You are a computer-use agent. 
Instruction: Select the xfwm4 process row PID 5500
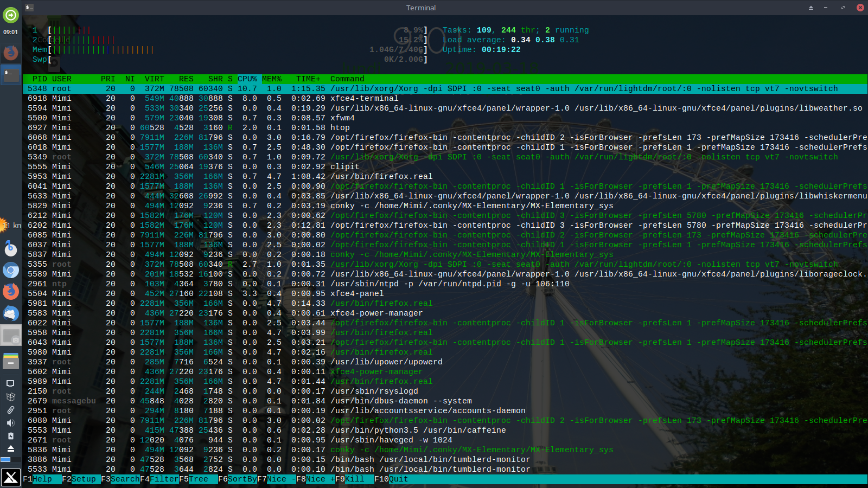(445, 118)
